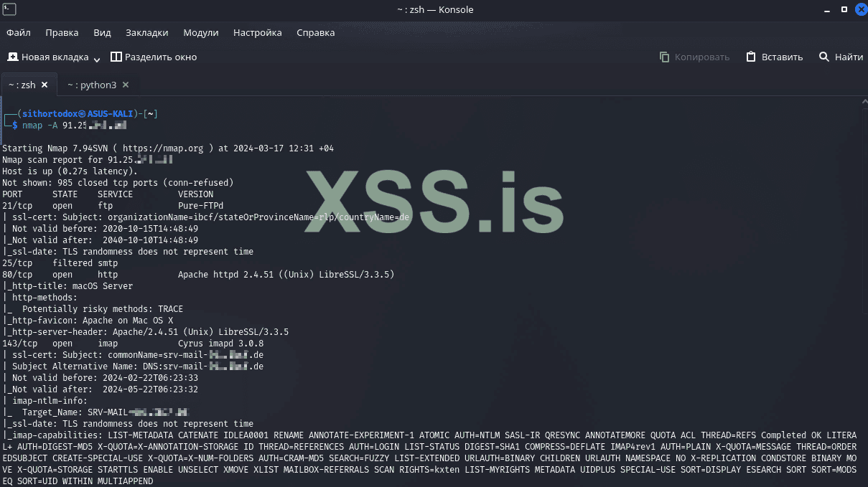Click 'Not valid after: 2040-10-10T14:48:49' line
Viewport: 868px width, 487px height.
[x=101, y=240]
